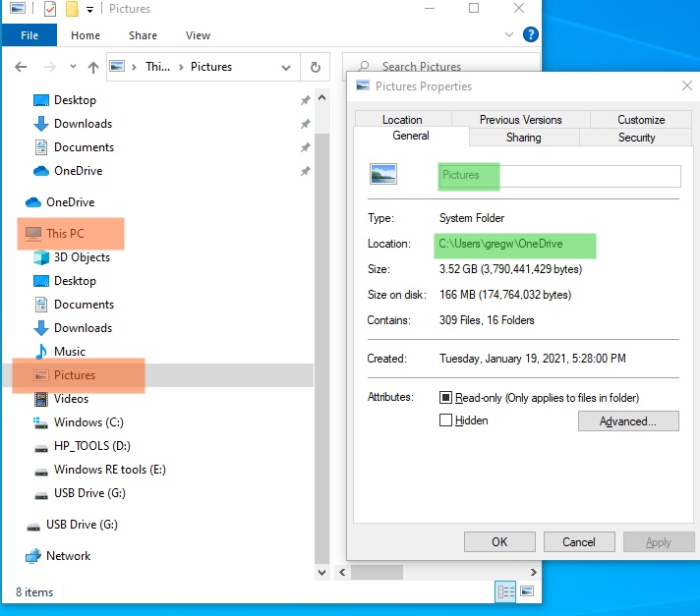Open USB Drive (G:) under This PC

click(89, 493)
